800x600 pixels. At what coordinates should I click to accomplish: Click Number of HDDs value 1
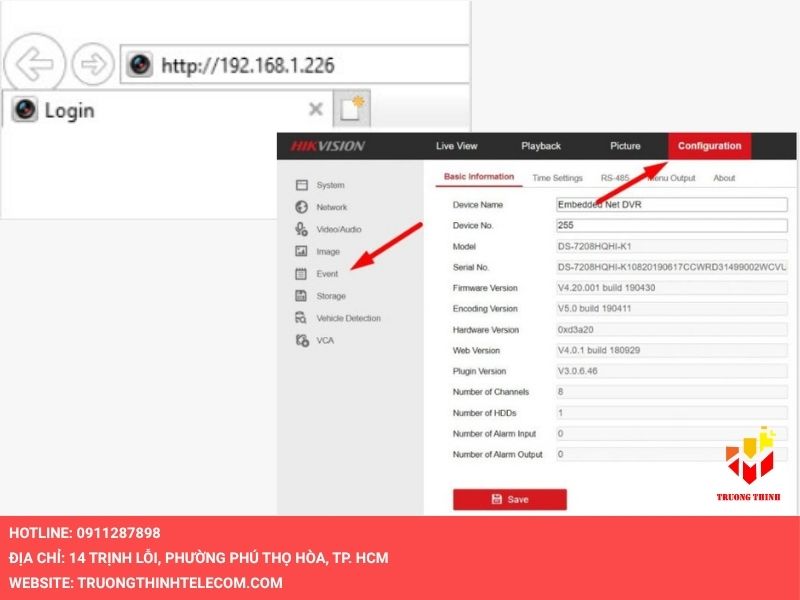click(671, 413)
